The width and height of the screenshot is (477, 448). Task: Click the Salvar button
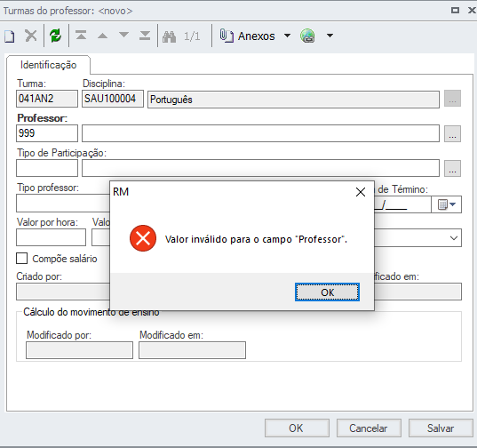[441, 428]
